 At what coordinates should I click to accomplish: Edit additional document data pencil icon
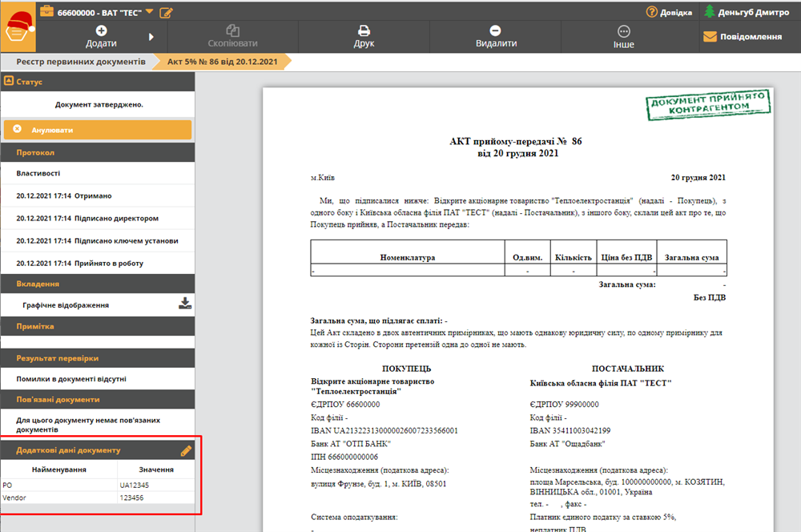tap(186, 450)
